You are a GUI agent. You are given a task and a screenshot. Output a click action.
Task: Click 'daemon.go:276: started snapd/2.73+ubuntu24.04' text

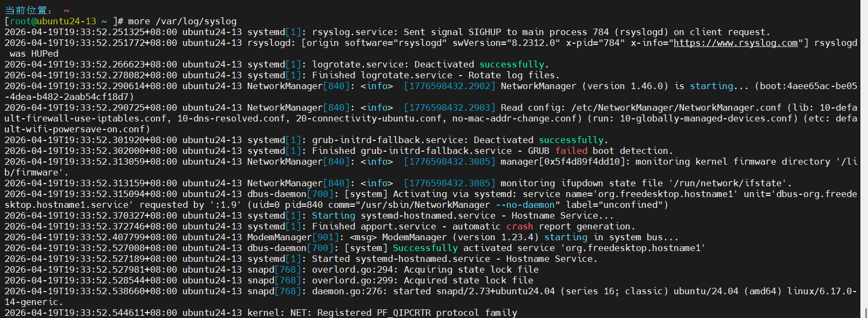coord(433,292)
